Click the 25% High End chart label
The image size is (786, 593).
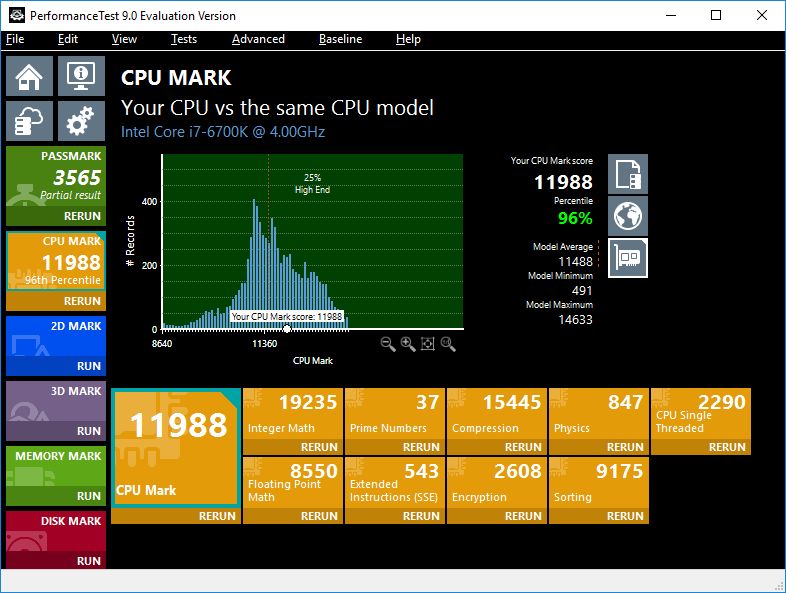312,183
